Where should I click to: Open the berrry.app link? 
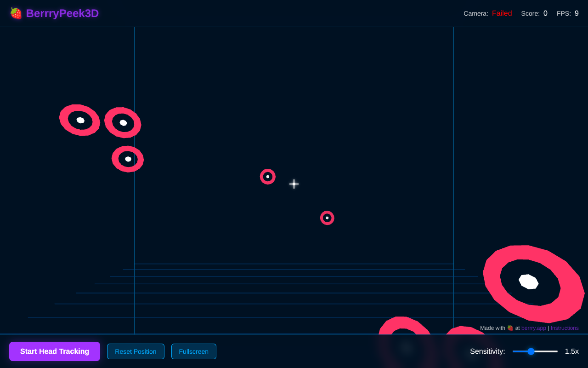533,328
